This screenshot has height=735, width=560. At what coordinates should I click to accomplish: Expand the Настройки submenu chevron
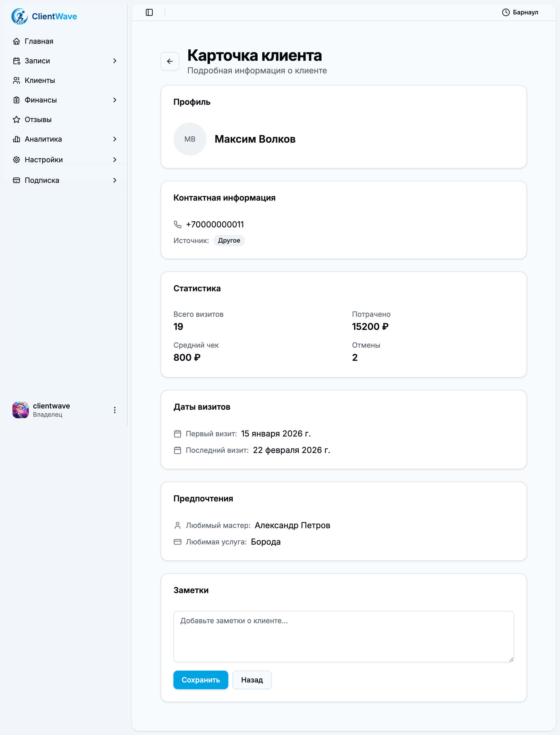pyautogui.click(x=115, y=160)
